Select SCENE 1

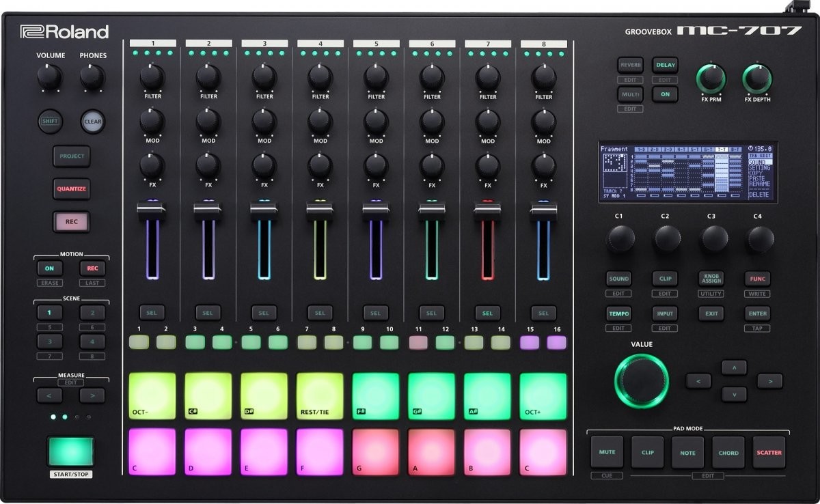(x=49, y=312)
